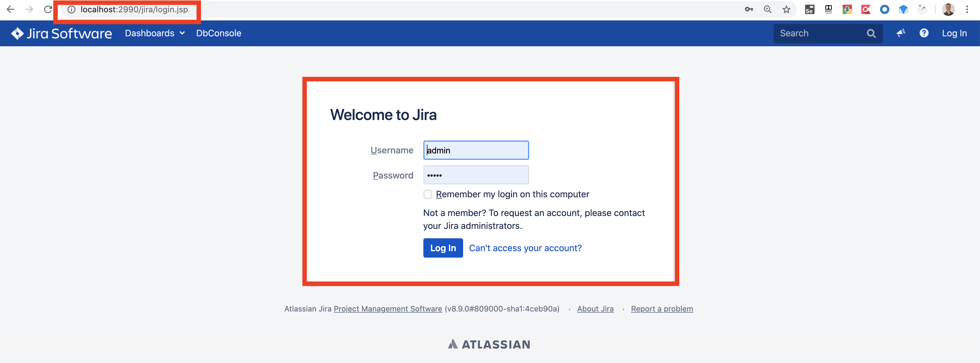Click the Jira Software logo
Viewport: 980px width, 363px height.
[x=61, y=34]
